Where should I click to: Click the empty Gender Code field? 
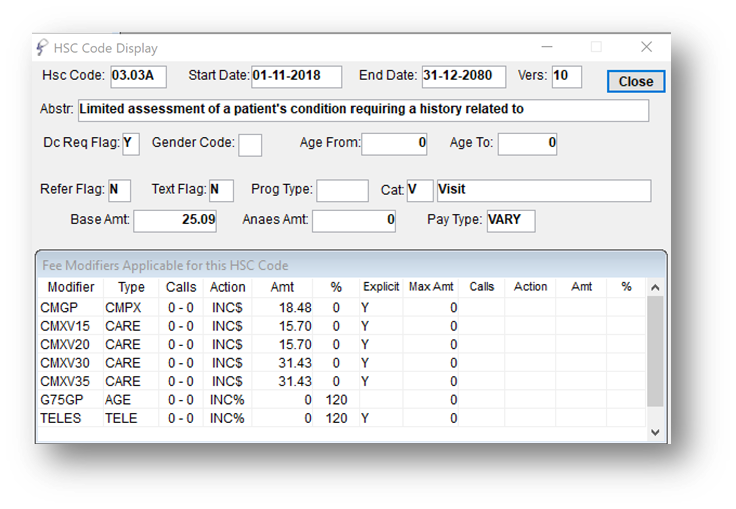(250, 145)
